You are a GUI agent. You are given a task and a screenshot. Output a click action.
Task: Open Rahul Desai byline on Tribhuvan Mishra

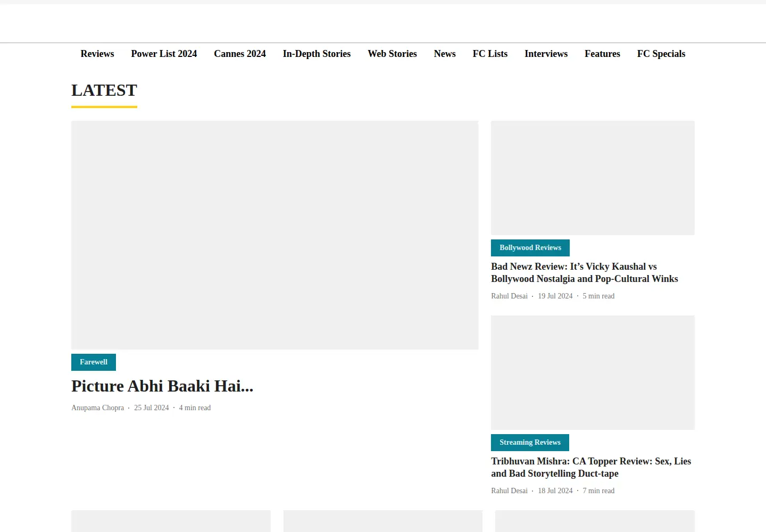pyautogui.click(x=509, y=491)
